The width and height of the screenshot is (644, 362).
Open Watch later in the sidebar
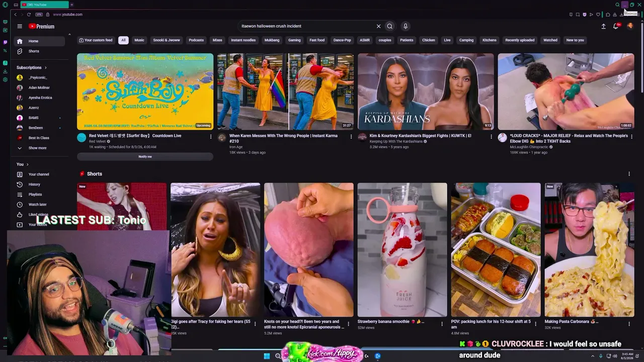click(x=40, y=205)
